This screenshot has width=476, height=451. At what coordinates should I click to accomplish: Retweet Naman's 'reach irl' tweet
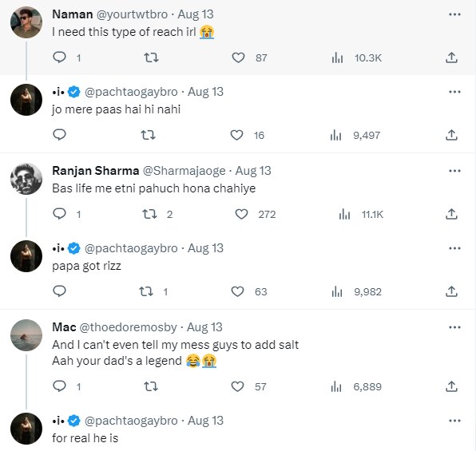[151, 57]
